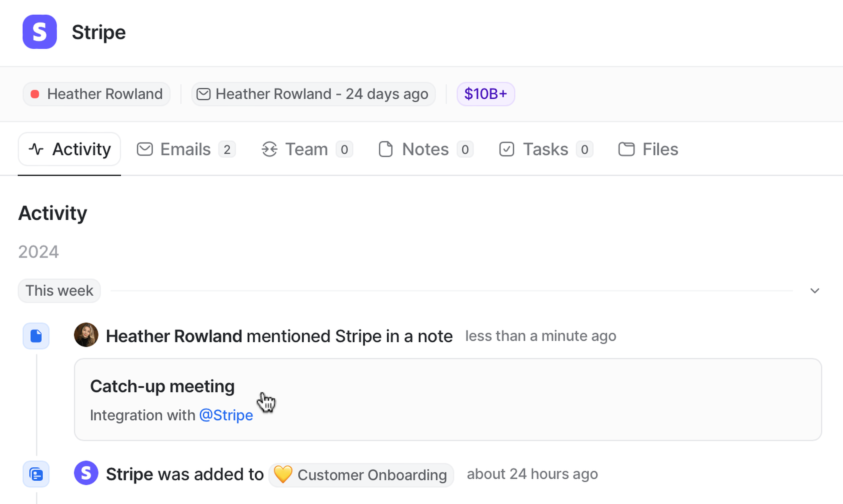Viewport: 843px width, 504px height.
Task: Follow the @Stripe mention link
Action: [x=226, y=415]
